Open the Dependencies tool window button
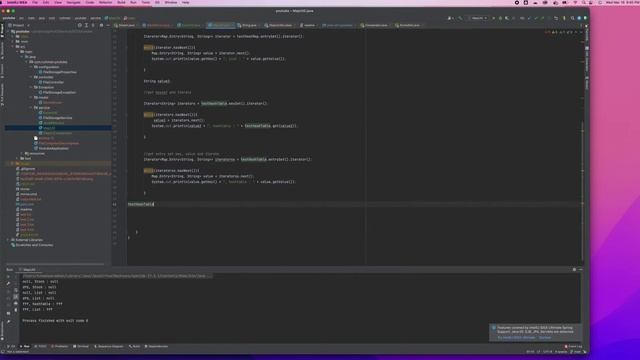This screenshot has height=360, width=640. (156, 347)
